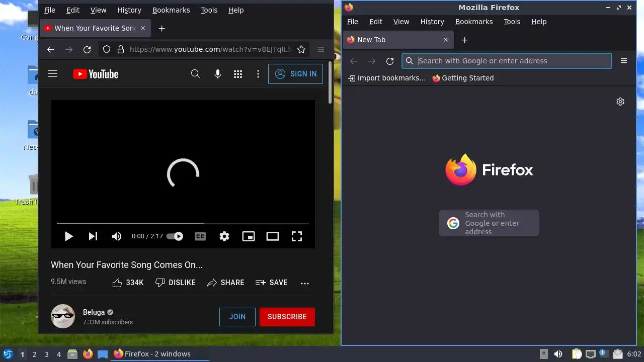Click the Dislike button

pos(175,283)
